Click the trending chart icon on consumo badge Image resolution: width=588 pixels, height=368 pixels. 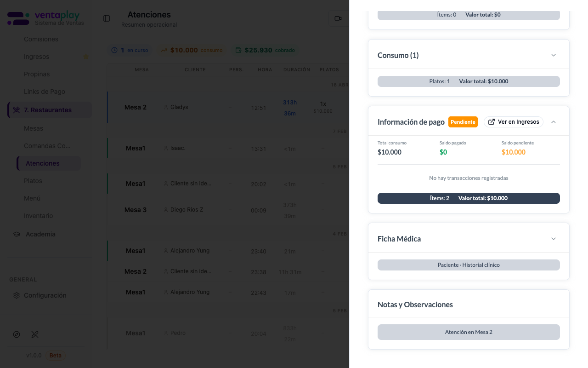pyautogui.click(x=163, y=50)
